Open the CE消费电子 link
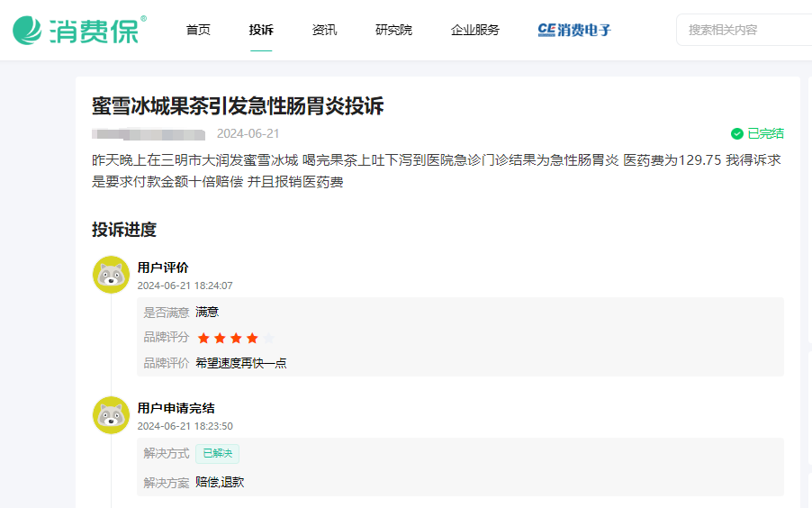 [x=574, y=30]
